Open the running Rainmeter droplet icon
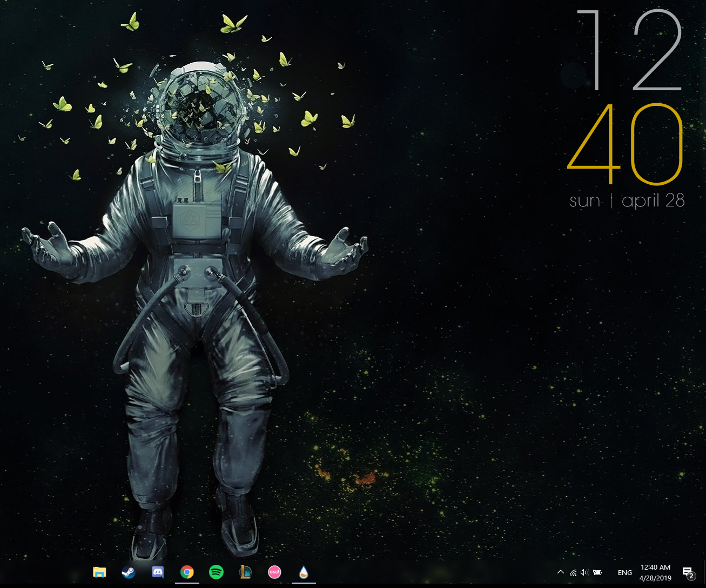 [x=304, y=572]
